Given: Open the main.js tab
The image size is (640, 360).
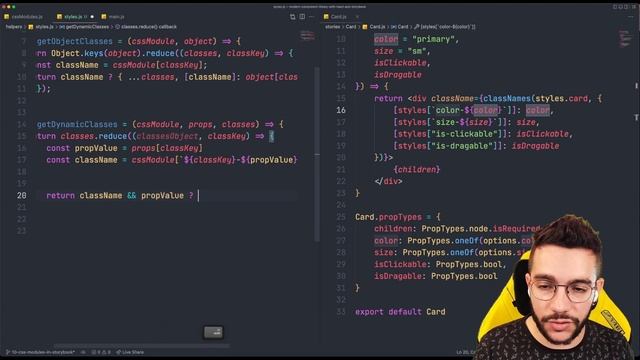Looking at the screenshot, I should click(113, 17).
